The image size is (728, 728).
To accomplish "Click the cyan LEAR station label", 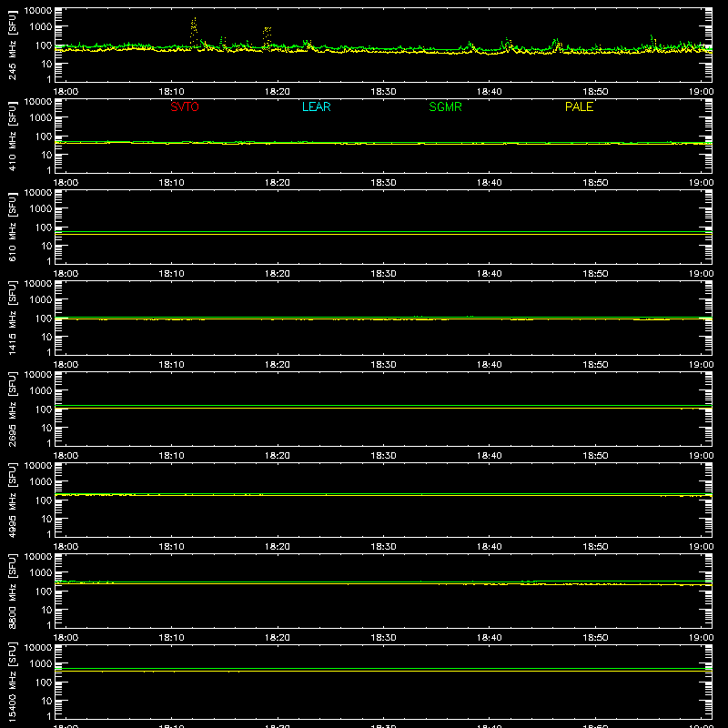I will click(x=316, y=106).
